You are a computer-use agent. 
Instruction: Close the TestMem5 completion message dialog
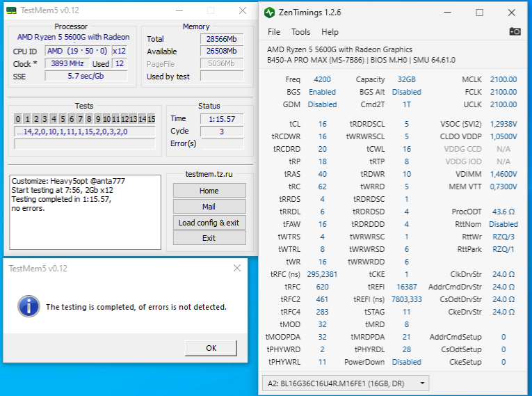click(x=237, y=269)
